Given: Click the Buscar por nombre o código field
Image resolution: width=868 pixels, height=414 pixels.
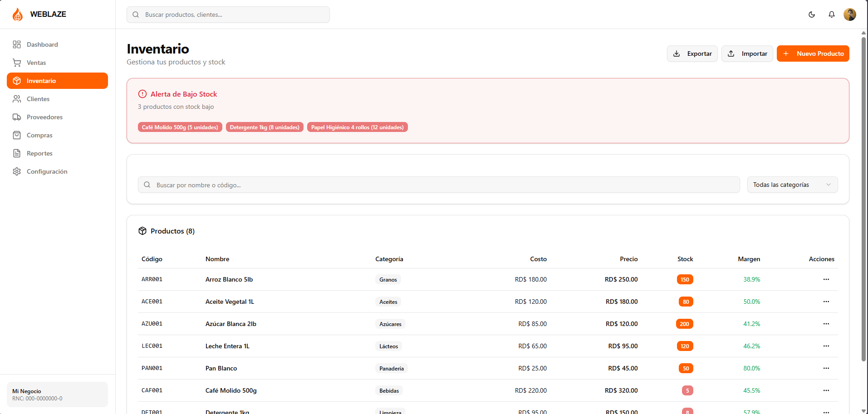Looking at the screenshot, I should (x=439, y=185).
